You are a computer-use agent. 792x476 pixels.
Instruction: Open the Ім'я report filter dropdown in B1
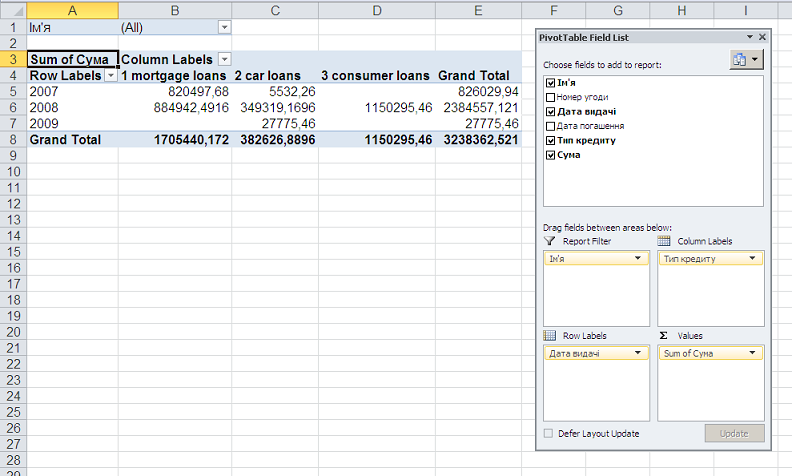point(224,27)
